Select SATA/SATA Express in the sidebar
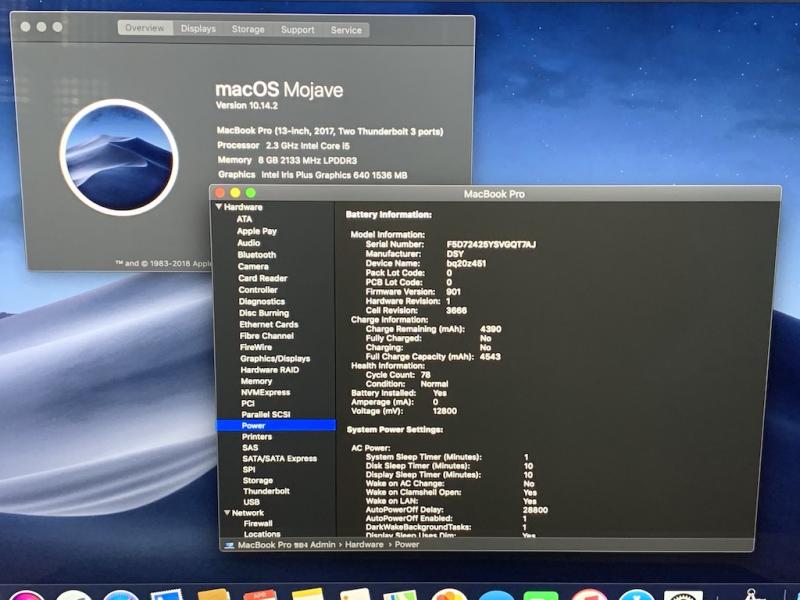This screenshot has width=800, height=600. point(280,459)
